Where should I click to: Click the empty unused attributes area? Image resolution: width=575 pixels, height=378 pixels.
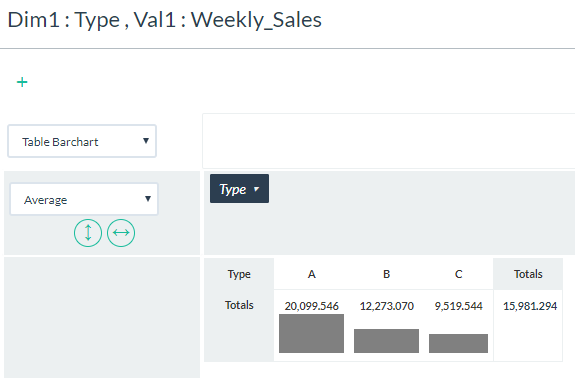[389, 141]
